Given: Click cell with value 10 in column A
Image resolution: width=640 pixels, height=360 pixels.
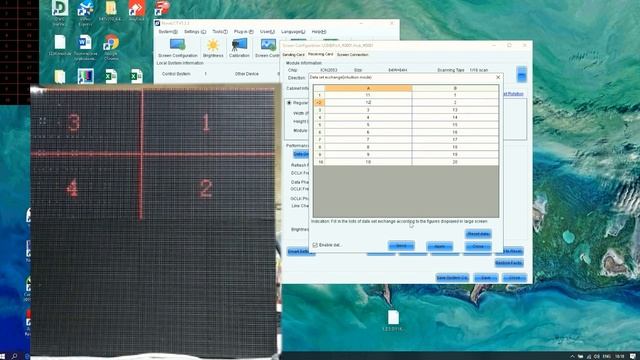Looking at the screenshot, I should pos(368,162).
